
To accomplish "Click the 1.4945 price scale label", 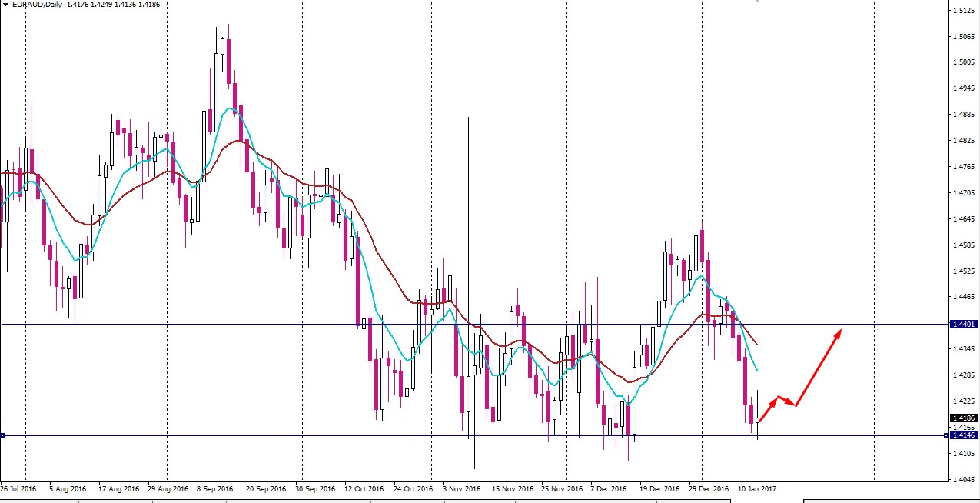I will [965, 88].
